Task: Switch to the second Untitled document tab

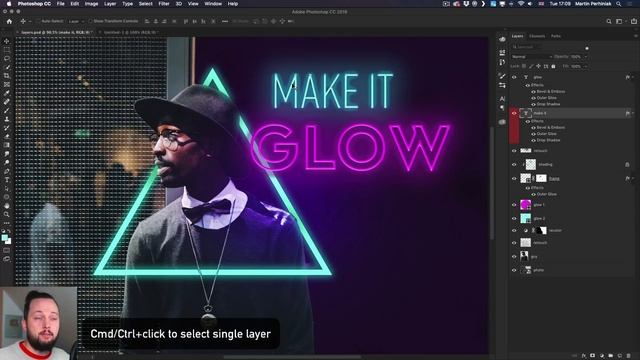Action: pyautogui.click(x=130, y=32)
